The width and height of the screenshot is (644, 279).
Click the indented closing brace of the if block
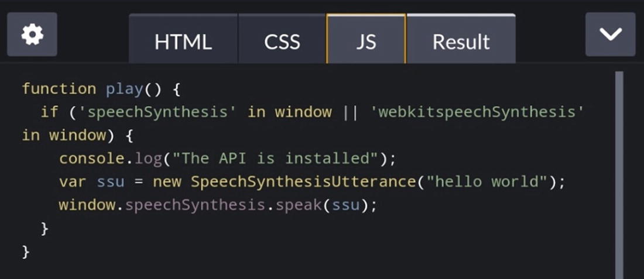(x=44, y=228)
